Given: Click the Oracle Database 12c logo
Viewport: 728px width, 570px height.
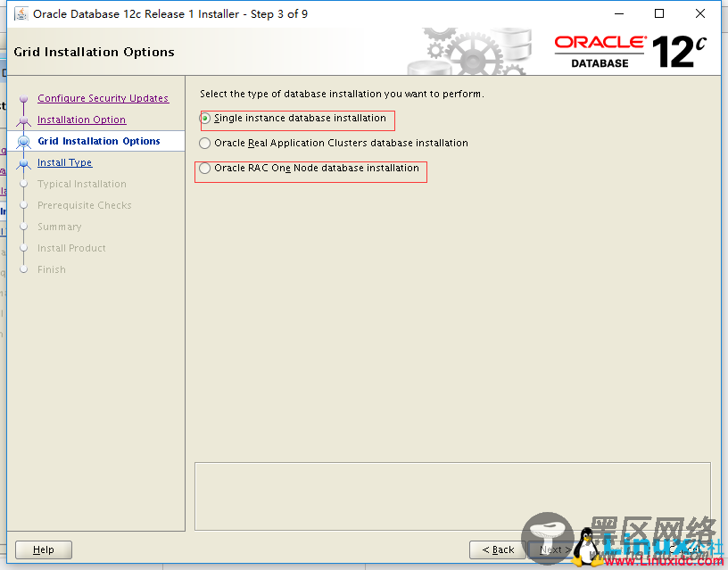Looking at the screenshot, I should tap(631, 52).
